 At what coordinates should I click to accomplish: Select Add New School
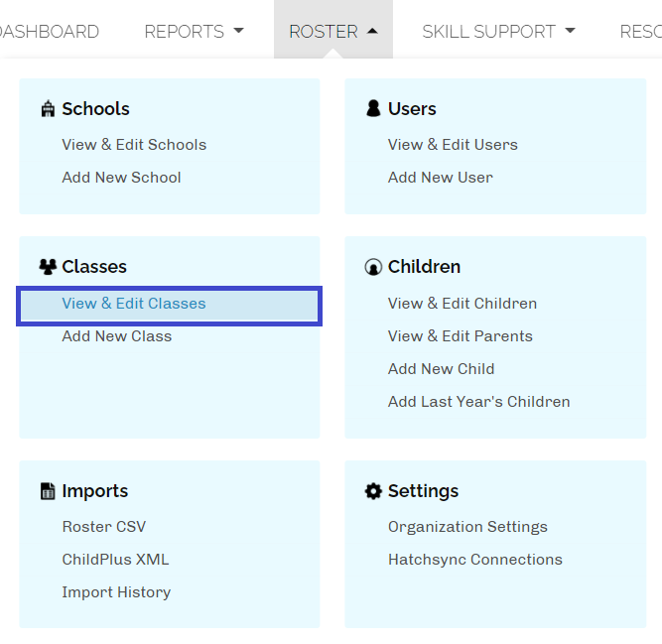point(121,178)
